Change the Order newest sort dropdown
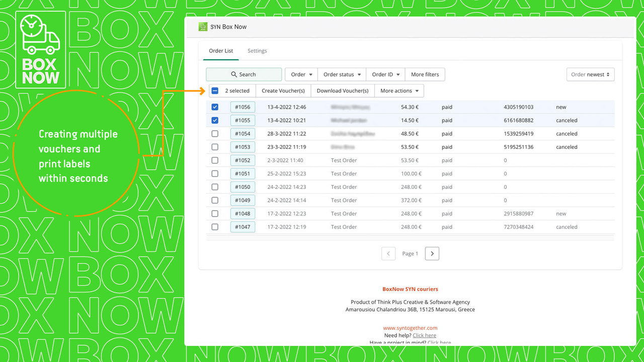This screenshot has width=644, height=362. (591, 74)
